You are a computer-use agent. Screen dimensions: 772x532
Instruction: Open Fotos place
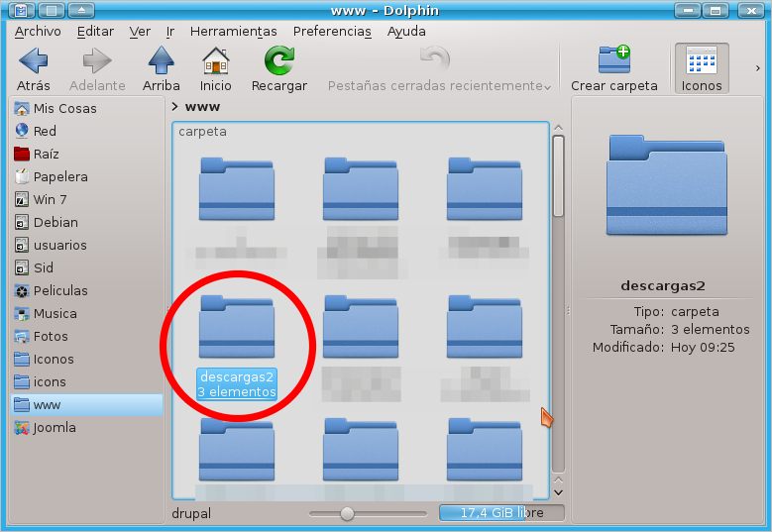click(87, 336)
